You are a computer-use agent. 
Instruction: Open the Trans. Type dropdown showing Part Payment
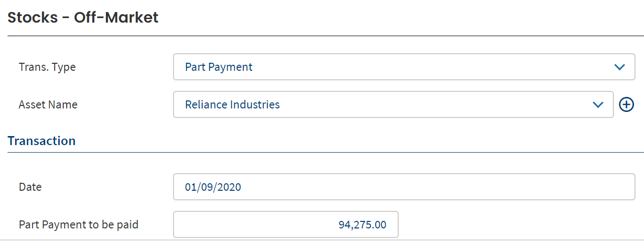[x=404, y=67]
